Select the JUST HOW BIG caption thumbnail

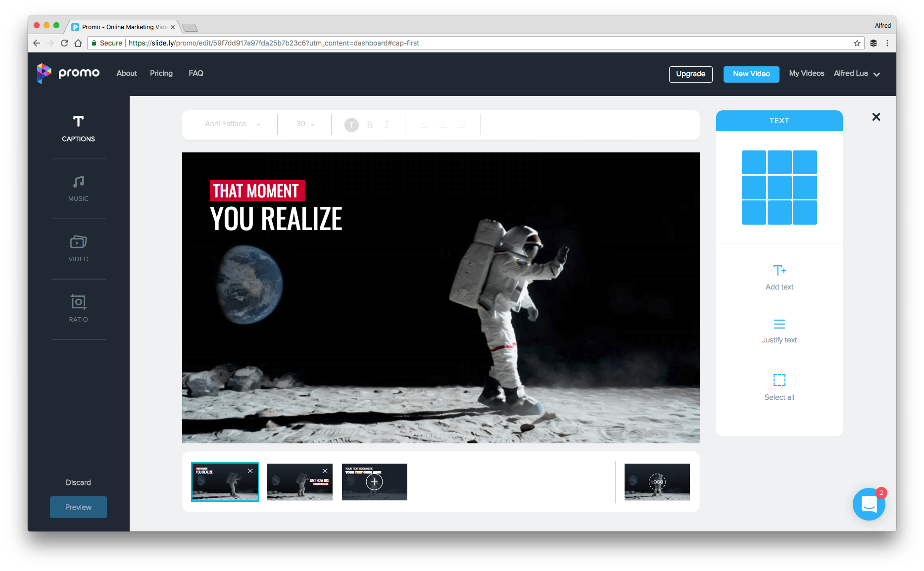299,481
